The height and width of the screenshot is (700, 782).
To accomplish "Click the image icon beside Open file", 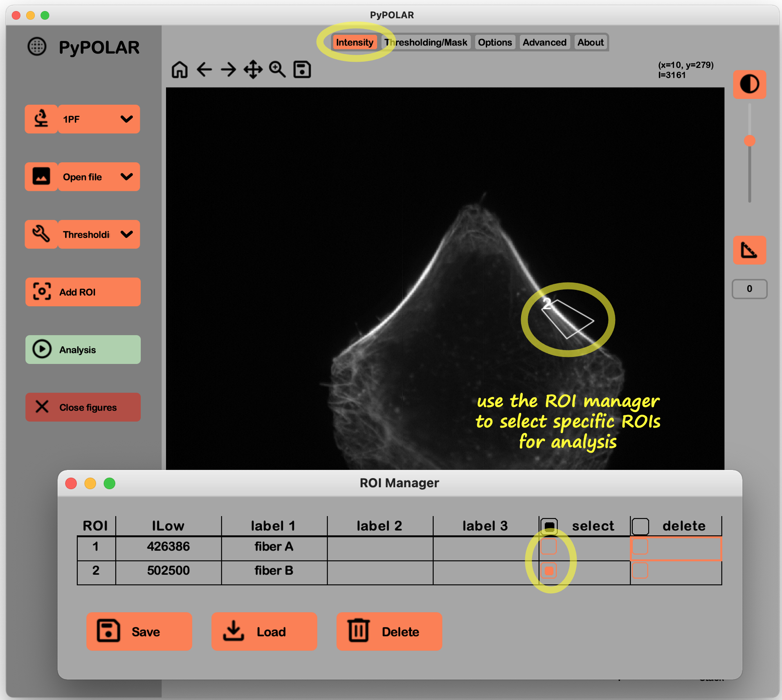I will [x=41, y=177].
